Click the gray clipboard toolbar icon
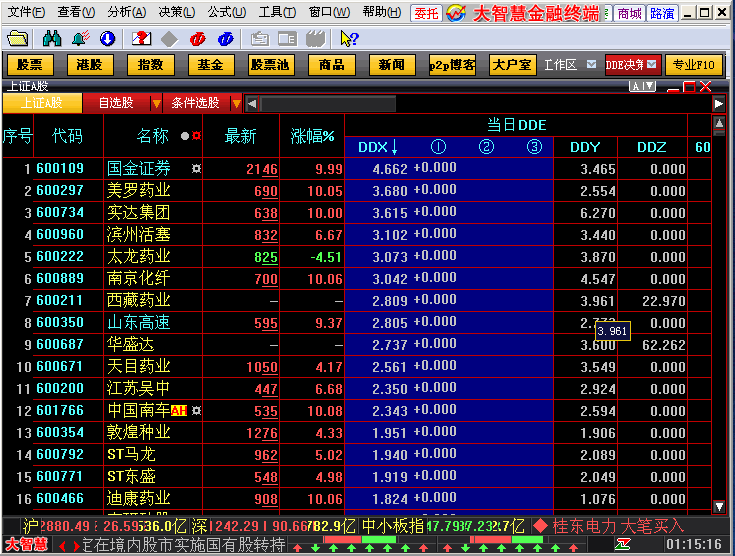 (x=259, y=39)
